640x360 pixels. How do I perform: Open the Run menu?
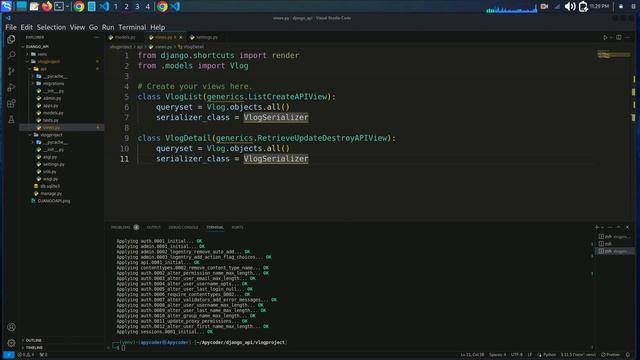108,27
